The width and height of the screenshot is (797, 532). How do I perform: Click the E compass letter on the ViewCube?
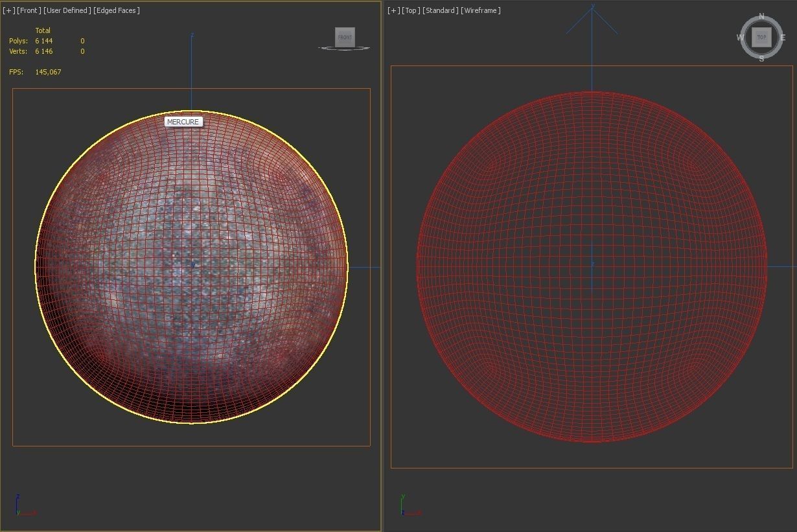pos(783,38)
